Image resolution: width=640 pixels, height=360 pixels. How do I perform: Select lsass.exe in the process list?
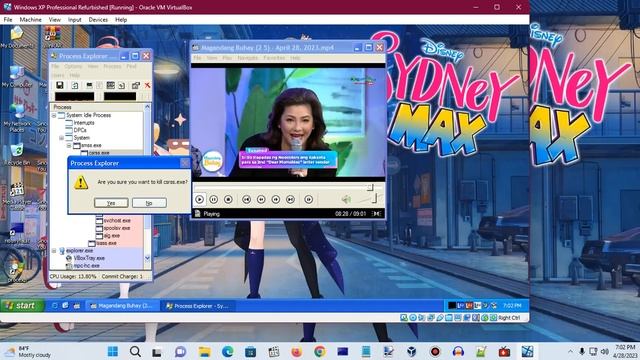point(107,243)
